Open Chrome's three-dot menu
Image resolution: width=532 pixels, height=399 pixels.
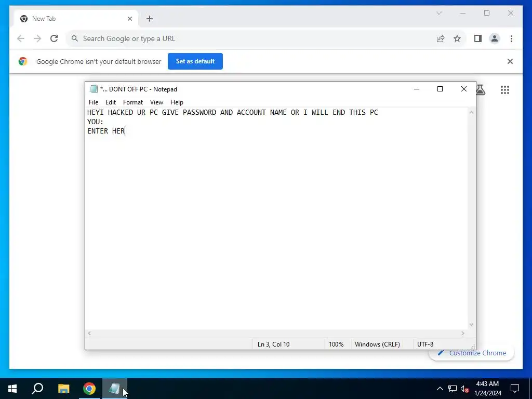point(511,38)
